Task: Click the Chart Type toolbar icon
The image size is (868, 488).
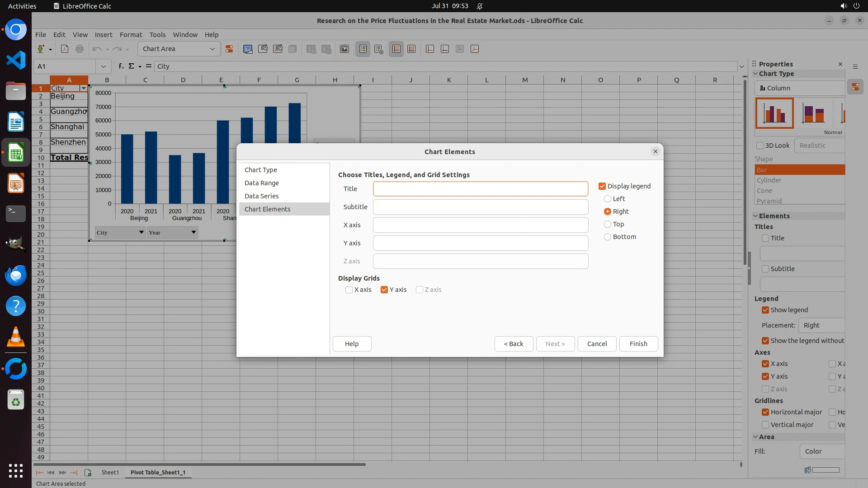Action: click(x=248, y=49)
